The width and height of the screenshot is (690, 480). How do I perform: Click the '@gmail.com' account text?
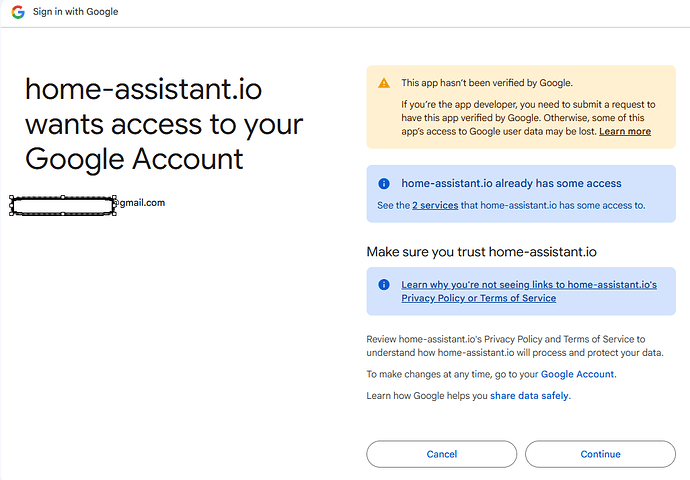[x=140, y=203]
